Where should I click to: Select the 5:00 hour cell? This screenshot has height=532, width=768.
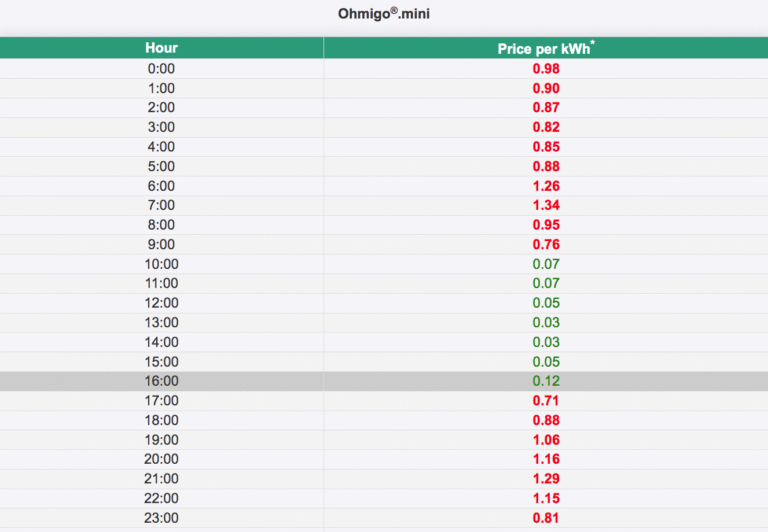click(161, 167)
